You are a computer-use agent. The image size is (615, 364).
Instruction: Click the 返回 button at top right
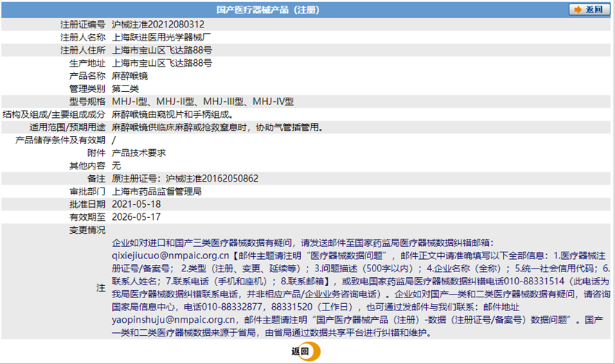(x=589, y=9)
